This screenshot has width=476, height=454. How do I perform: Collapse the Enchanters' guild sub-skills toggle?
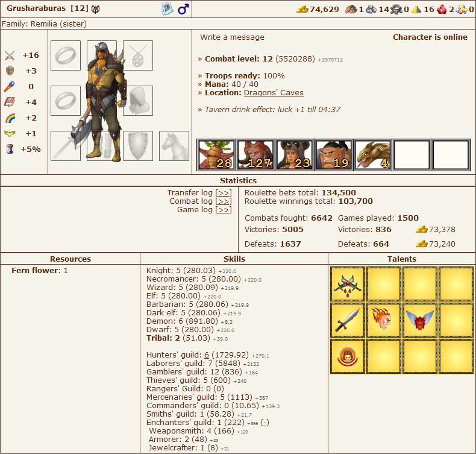[x=265, y=423]
